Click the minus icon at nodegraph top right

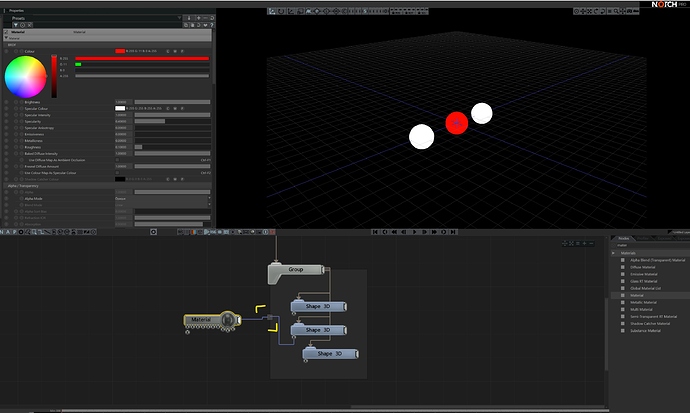pyautogui.click(x=591, y=243)
